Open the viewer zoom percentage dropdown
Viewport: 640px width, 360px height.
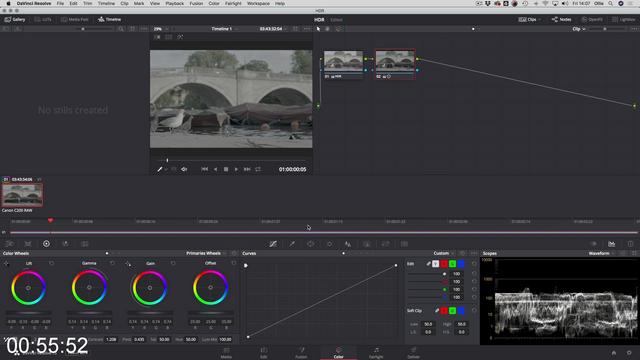pyautogui.click(x=161, y=29)
